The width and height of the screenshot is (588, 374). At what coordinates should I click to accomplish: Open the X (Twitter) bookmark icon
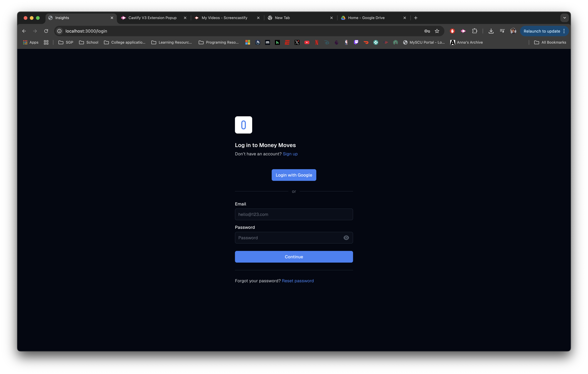tap(297, 42)
